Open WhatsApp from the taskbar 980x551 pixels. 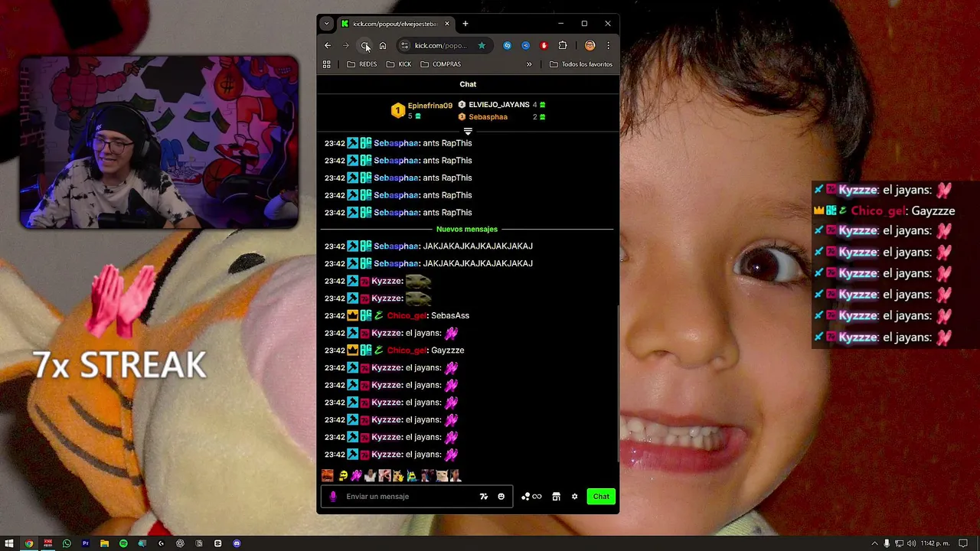pyautogui.click(x=67, y=543)
